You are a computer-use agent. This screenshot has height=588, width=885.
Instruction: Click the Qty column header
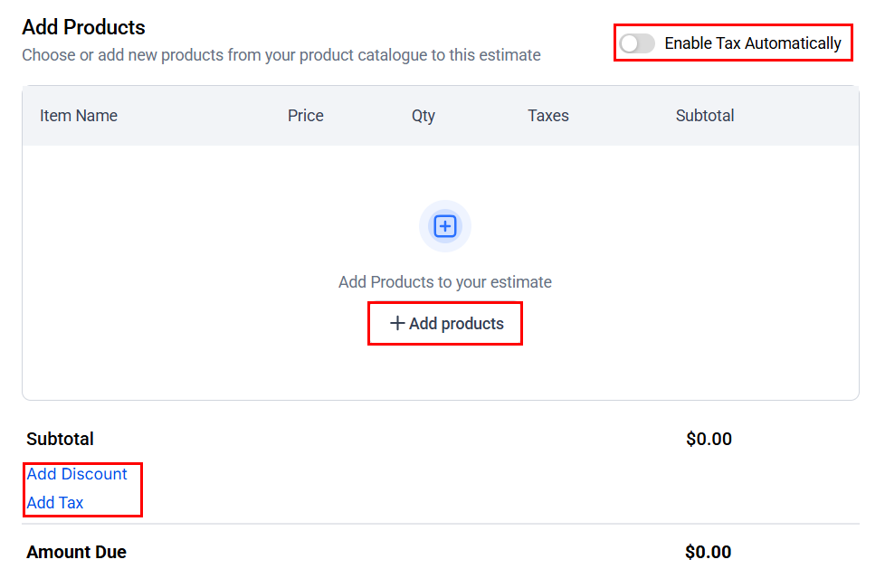tap(423, 116)
